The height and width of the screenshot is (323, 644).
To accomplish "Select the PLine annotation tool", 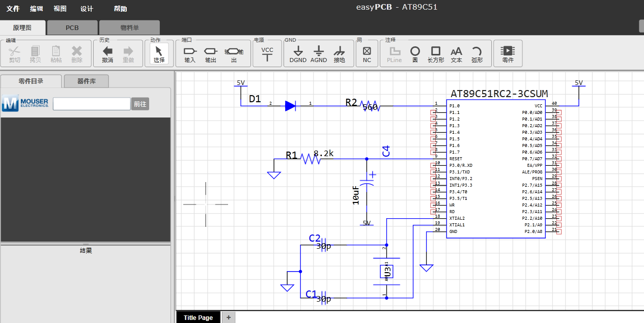I will (395, 51).
